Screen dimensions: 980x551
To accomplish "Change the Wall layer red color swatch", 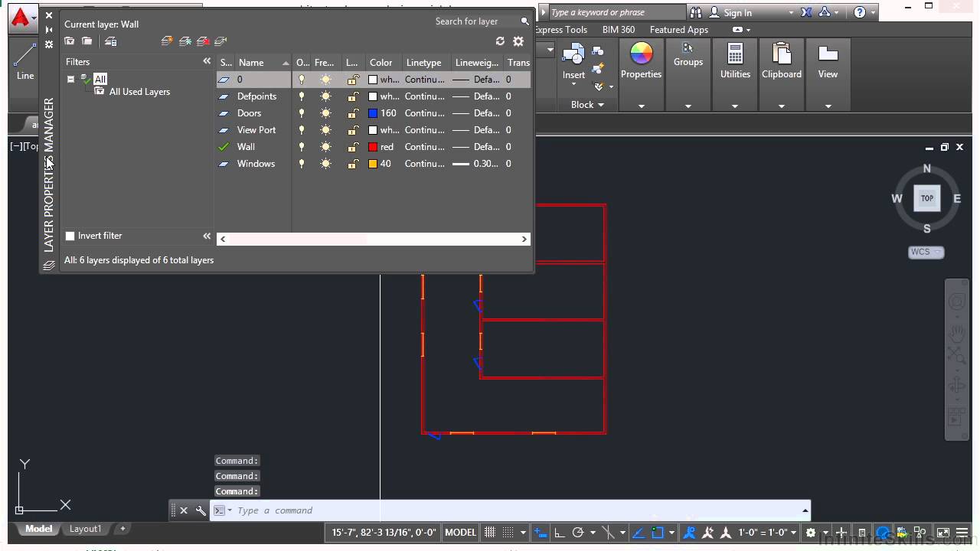I will click(x=373, y=147).
